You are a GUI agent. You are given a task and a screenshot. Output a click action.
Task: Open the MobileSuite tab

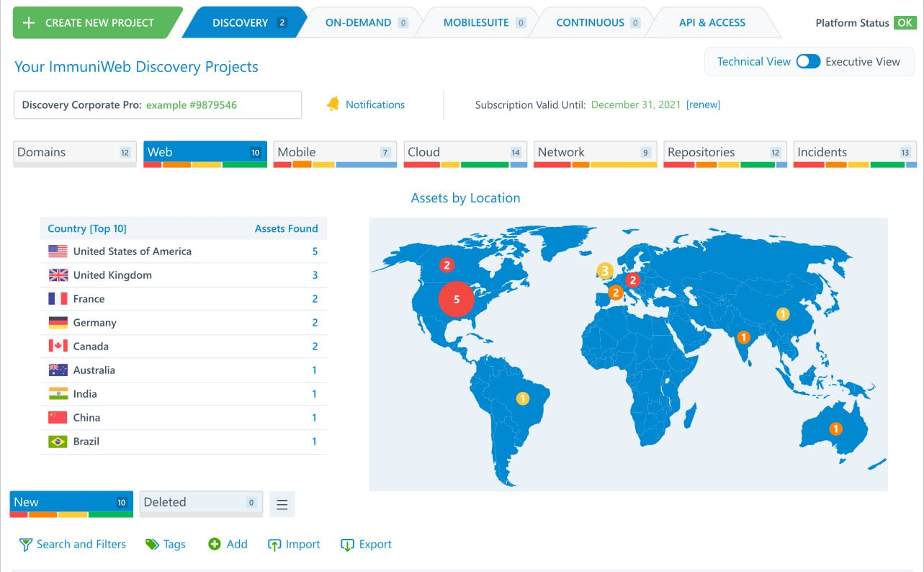click(x=484, y=23)
